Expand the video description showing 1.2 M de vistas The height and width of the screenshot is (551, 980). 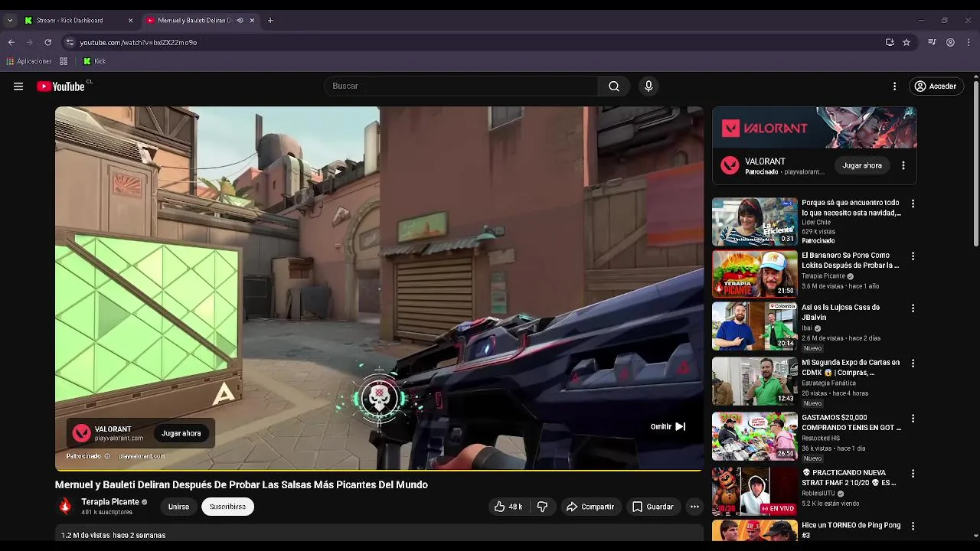pos(379,534)
